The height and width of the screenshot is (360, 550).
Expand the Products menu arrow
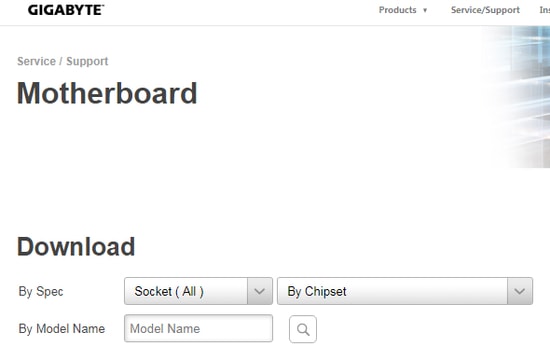click(x=425, y=10)
